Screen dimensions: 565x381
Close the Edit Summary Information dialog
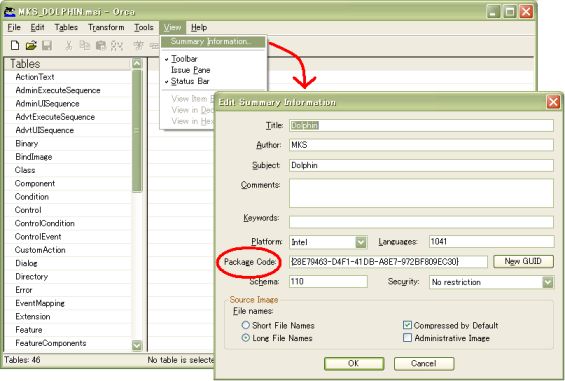coord(553,102)
